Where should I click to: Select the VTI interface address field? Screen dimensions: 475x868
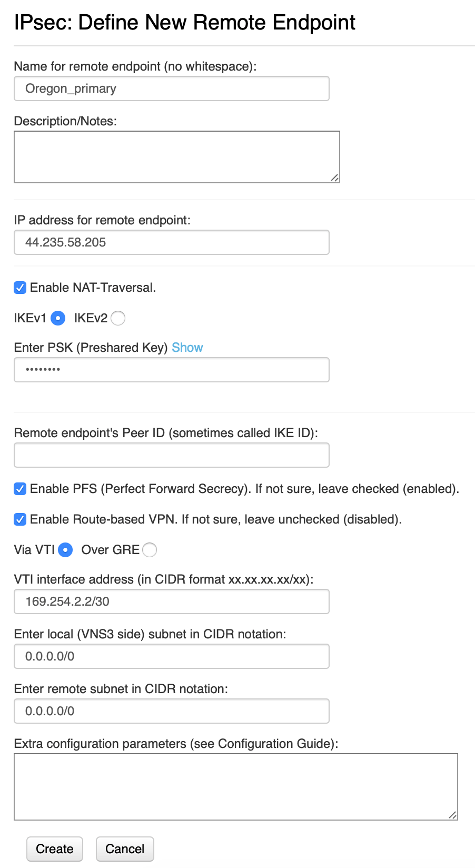[x=171, y=601]
